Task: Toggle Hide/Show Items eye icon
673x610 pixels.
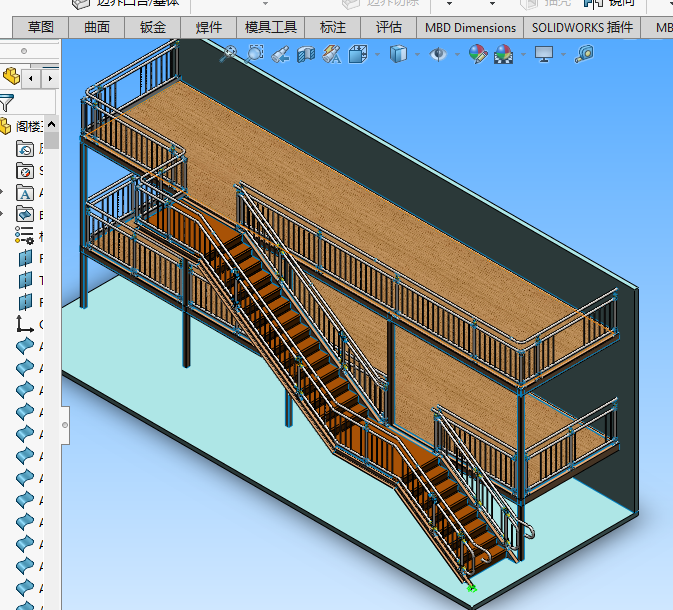Action: 437,54
